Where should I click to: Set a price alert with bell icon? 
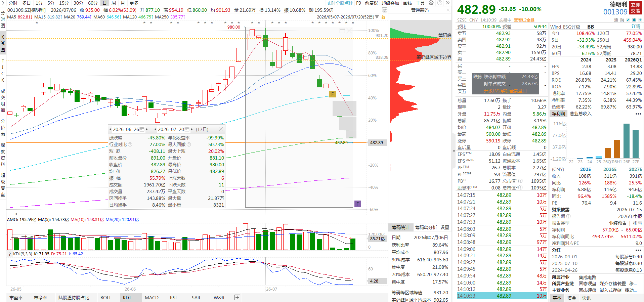[634, 20]
